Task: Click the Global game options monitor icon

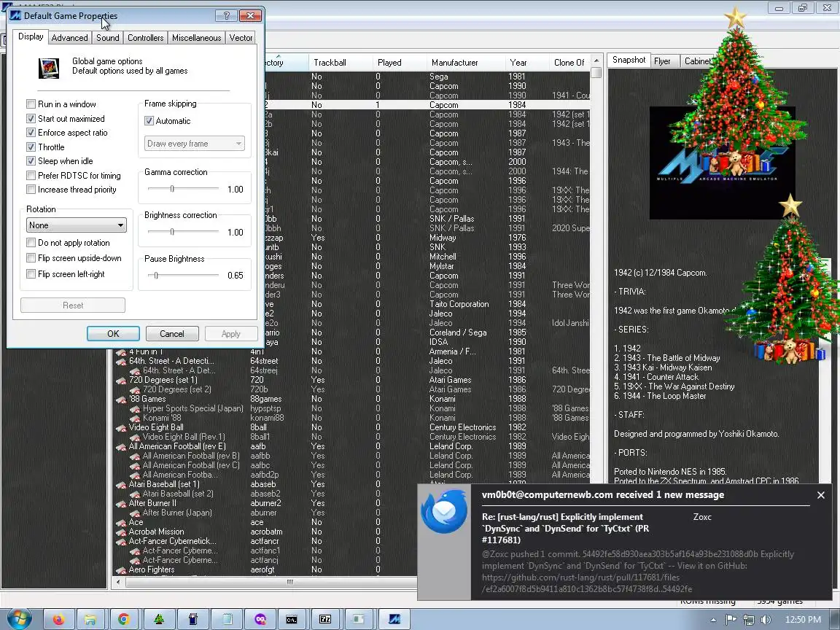Action: [x=49, y=68]
